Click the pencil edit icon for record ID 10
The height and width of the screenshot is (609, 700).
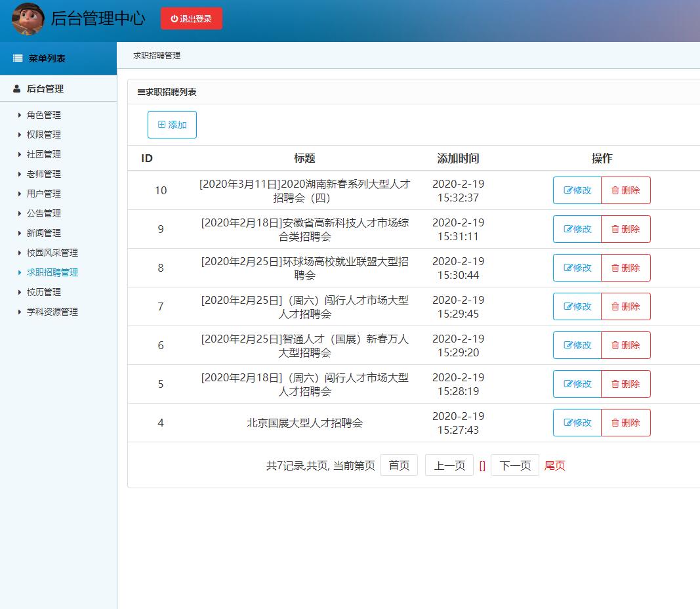(567, 190)
